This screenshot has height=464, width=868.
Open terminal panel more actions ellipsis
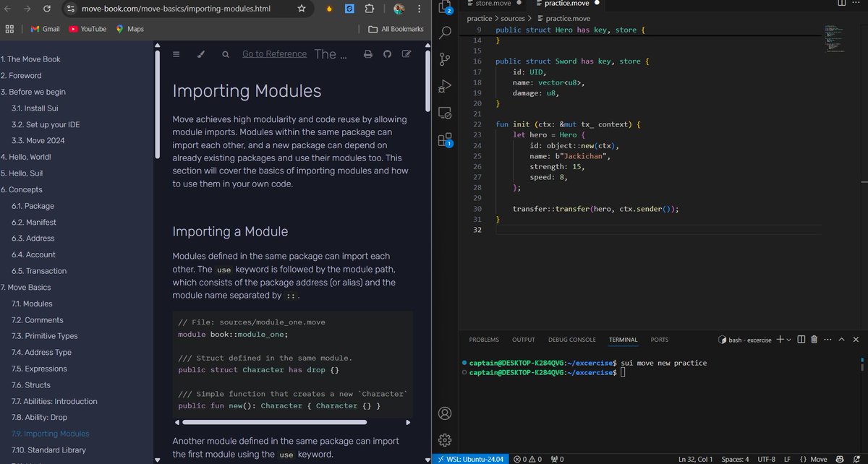(x=828, y=340)
